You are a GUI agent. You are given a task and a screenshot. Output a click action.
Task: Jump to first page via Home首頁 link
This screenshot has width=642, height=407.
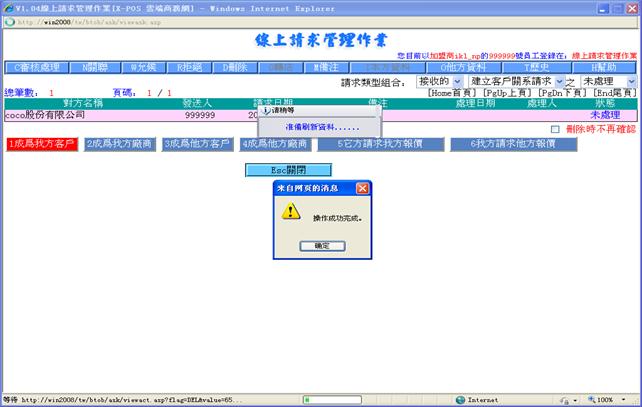tap(452, 93)
